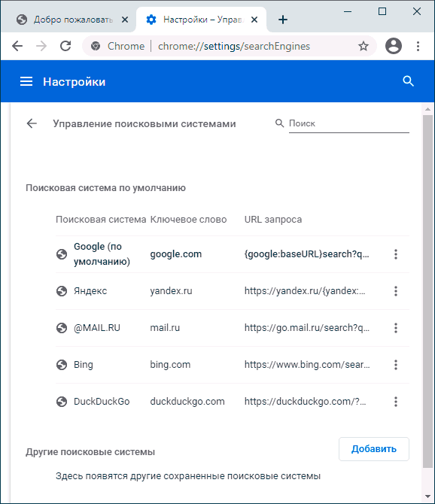Click the {google:baseURL}search?q... URL text
This screenshot has width=435, height=504.
[x=307, y=254]
